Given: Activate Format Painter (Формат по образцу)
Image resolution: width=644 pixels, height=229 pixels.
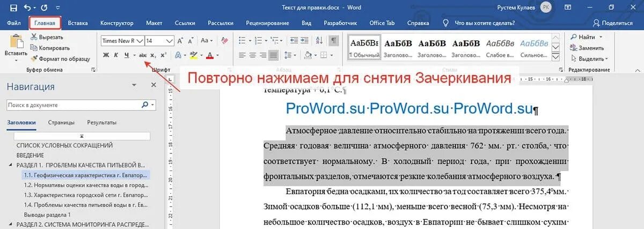Looking at the screenshot, I should click(60, 58).
